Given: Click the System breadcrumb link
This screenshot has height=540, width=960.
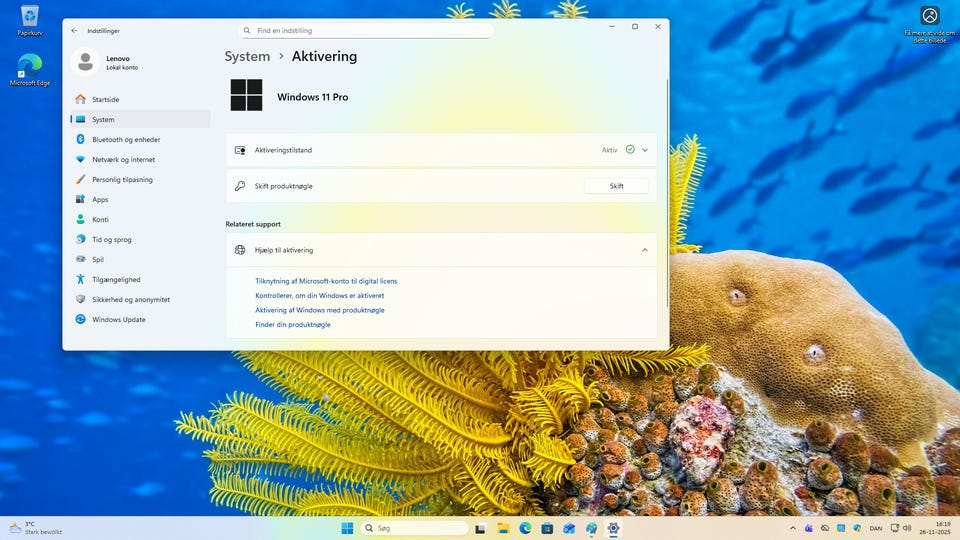Looking at the screenshot, I should click(247, 57).
